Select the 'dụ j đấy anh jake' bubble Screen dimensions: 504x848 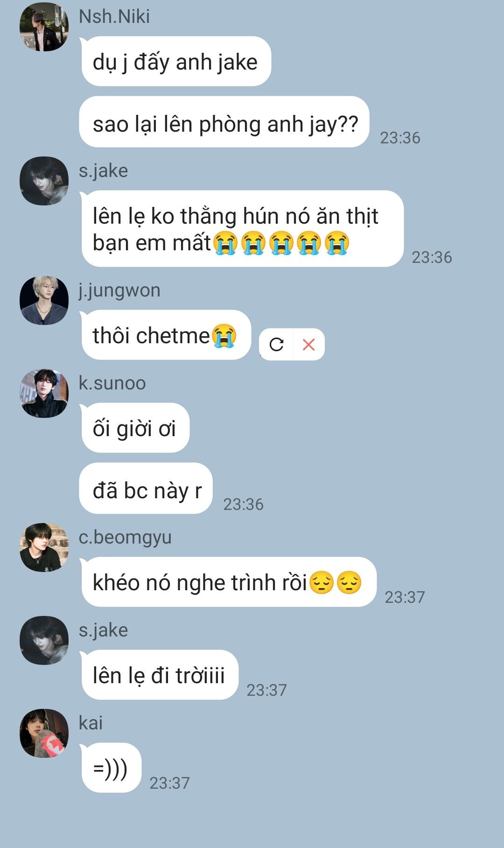[175, 61]
